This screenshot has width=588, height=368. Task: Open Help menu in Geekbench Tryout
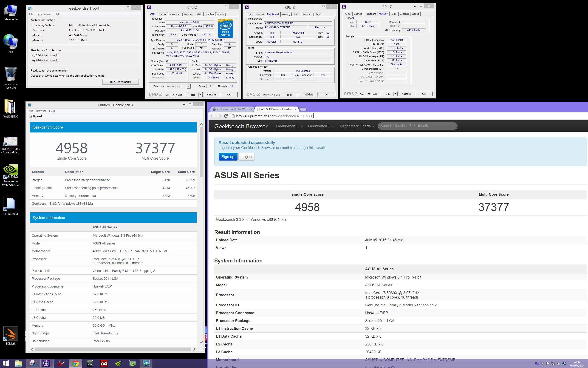(x=57, y=14)
